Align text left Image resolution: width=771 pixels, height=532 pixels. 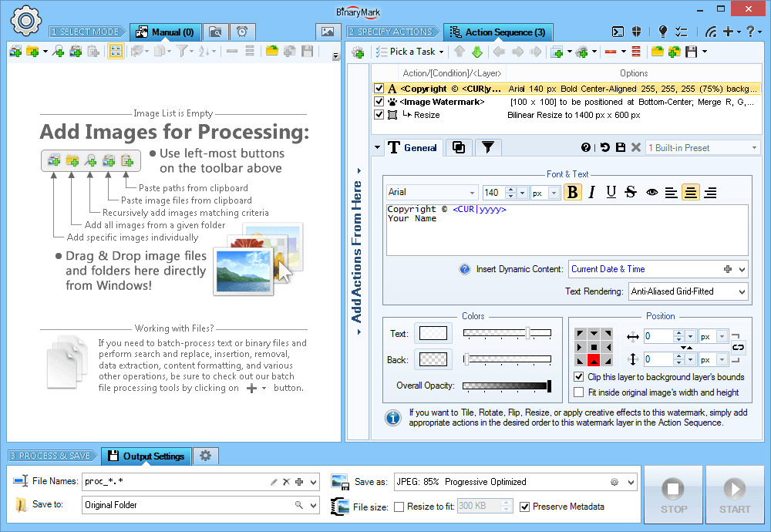tap(671, 193)
